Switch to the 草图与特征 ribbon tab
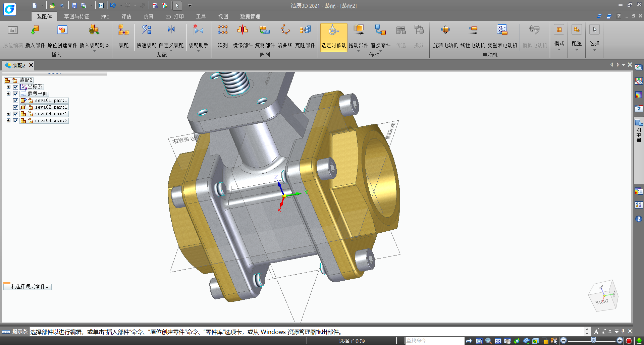 [x=76, y=16]
